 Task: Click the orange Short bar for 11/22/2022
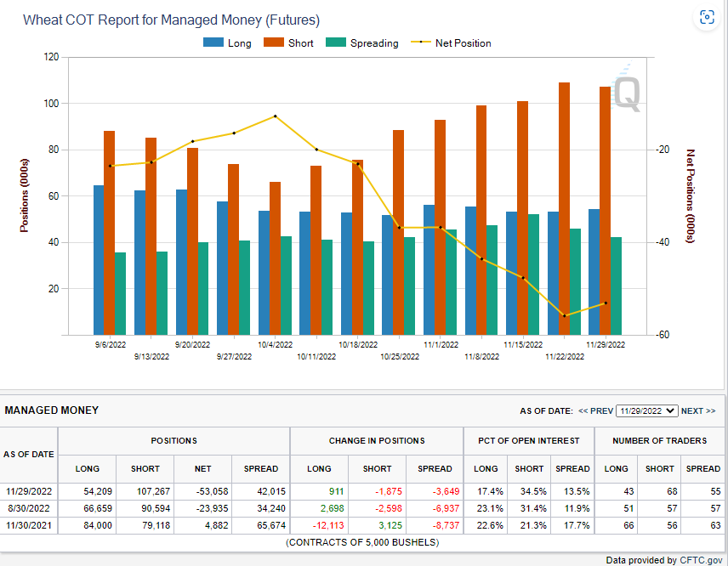tap(564, 209)
